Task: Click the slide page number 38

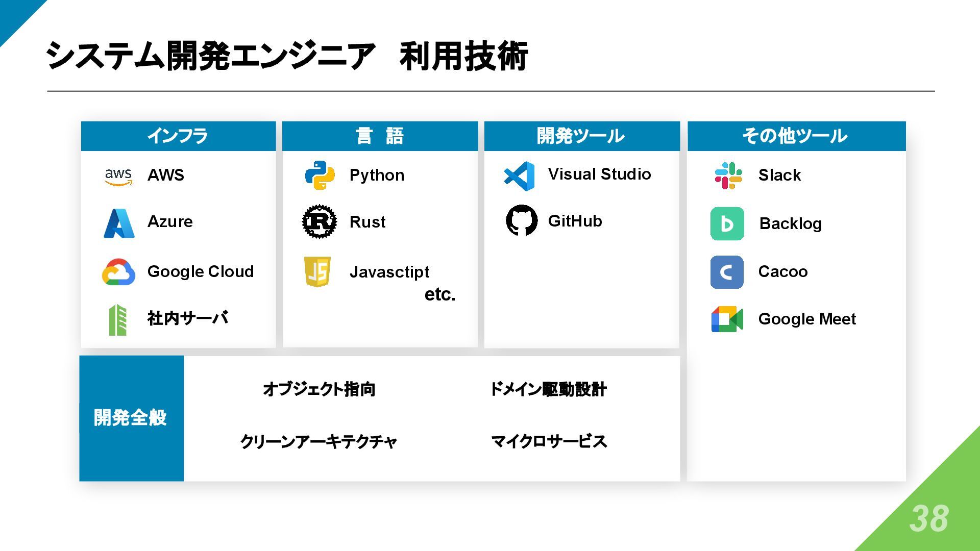Action: pos(928,519)
